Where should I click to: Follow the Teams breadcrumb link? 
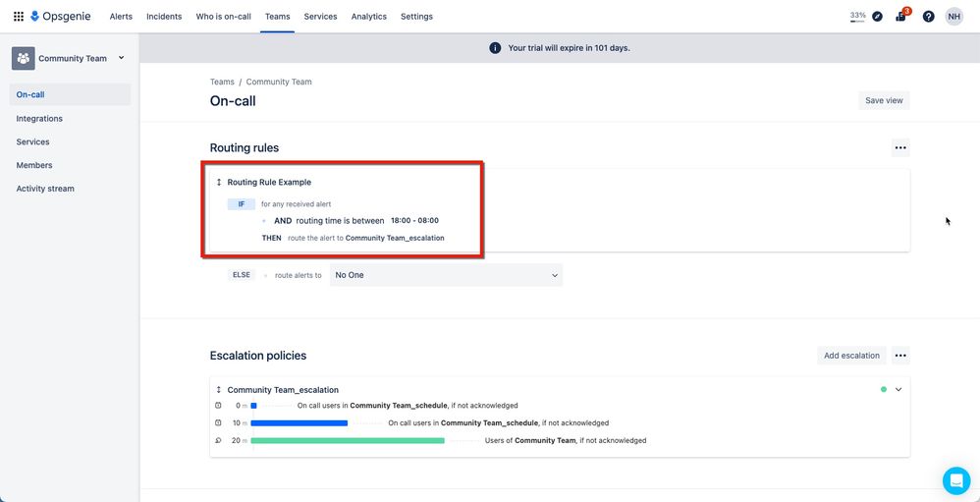click(x=222, y=82)
